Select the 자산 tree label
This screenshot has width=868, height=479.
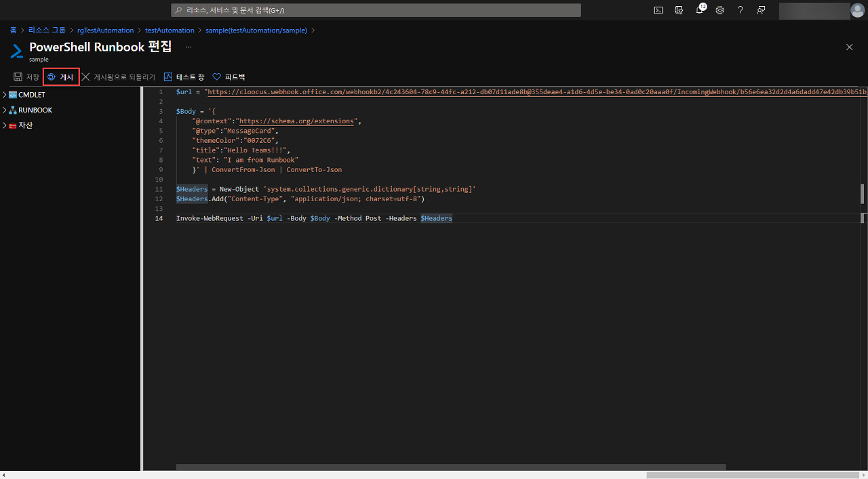25,125
